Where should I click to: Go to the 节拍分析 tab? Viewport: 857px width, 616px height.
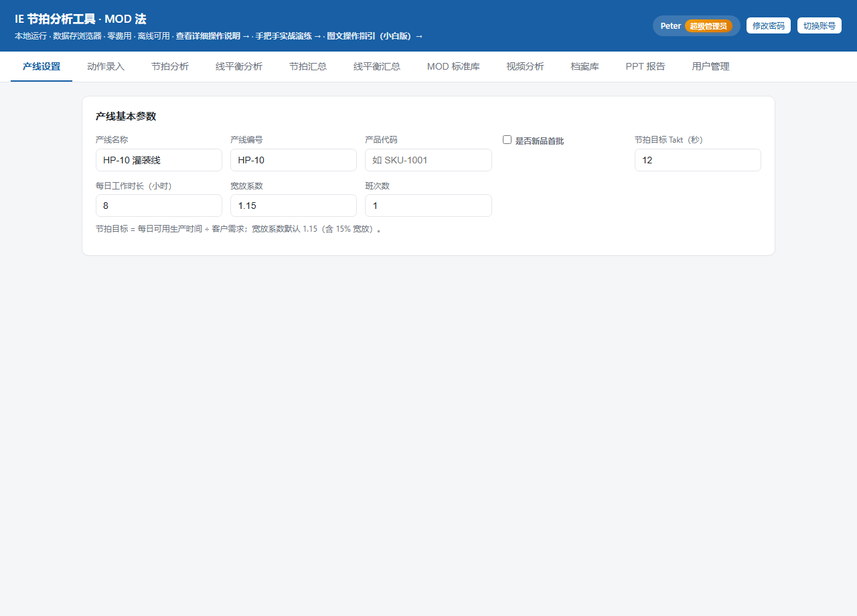[170, 67]
